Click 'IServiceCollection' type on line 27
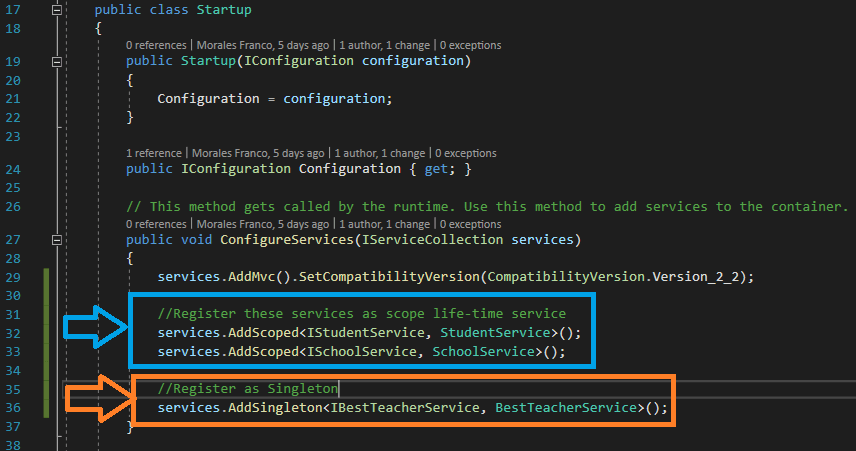Screen dimensions: 856x451 (x=432, y=240)
